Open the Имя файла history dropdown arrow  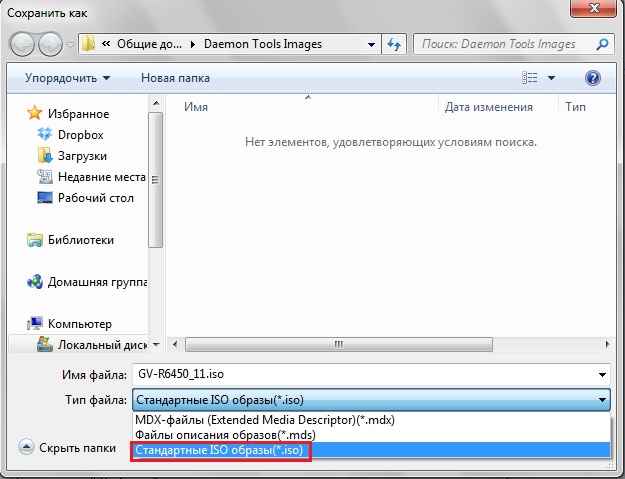[602, 374]
